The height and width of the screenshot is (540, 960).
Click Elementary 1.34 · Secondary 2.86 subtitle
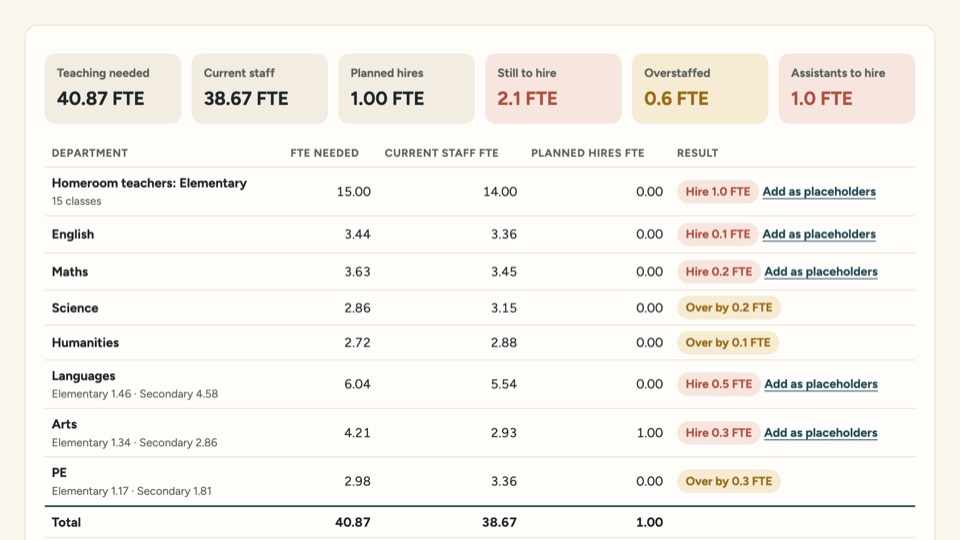pyautogui.click(x=134, y=442)
